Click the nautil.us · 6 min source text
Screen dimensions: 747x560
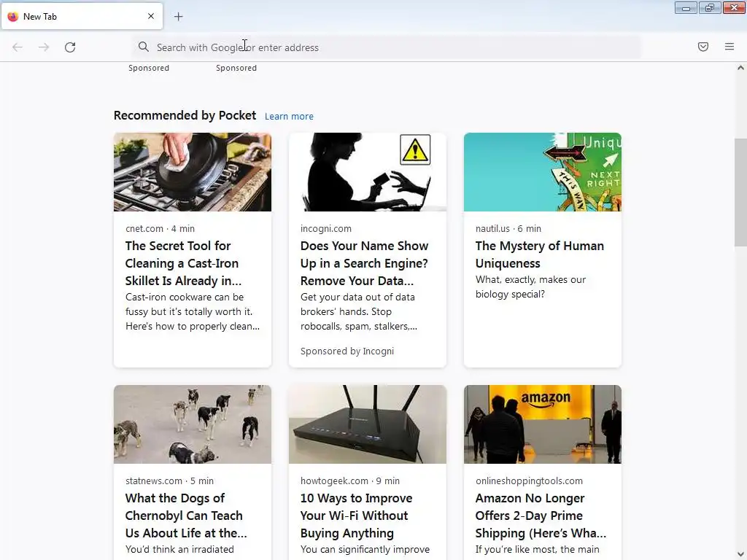tap(508, 228)
